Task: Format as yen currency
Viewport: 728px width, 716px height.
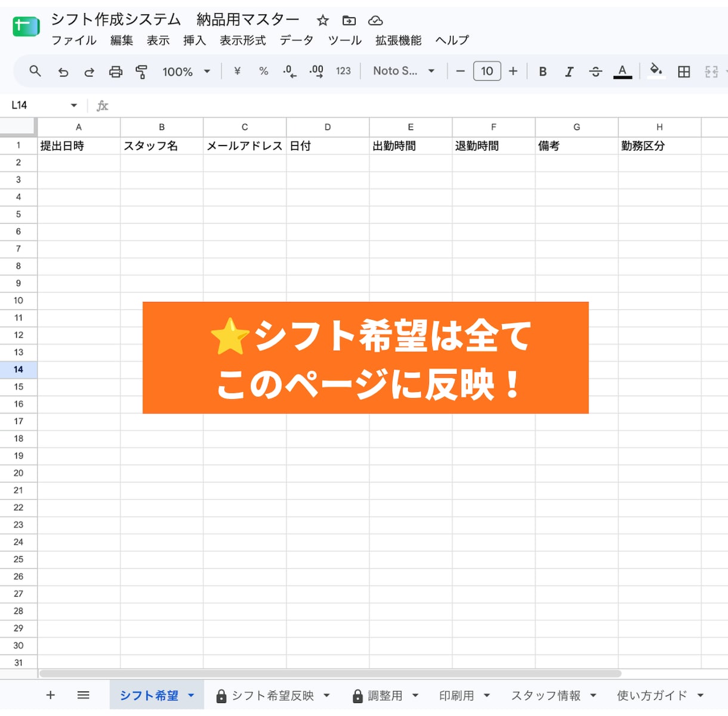Action: 237,71
